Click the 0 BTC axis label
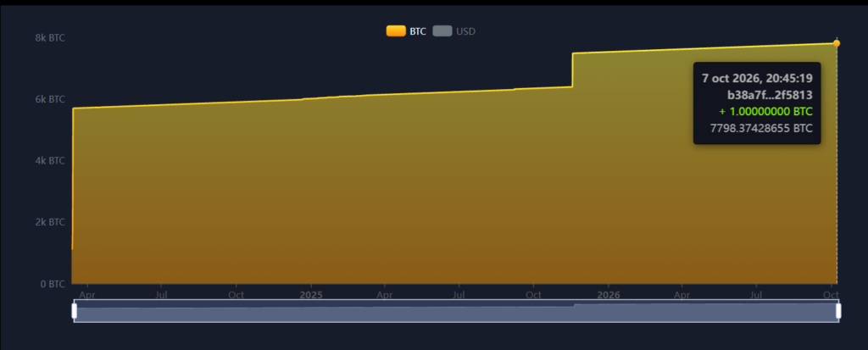The image size is (868, 350). (52, 284)
